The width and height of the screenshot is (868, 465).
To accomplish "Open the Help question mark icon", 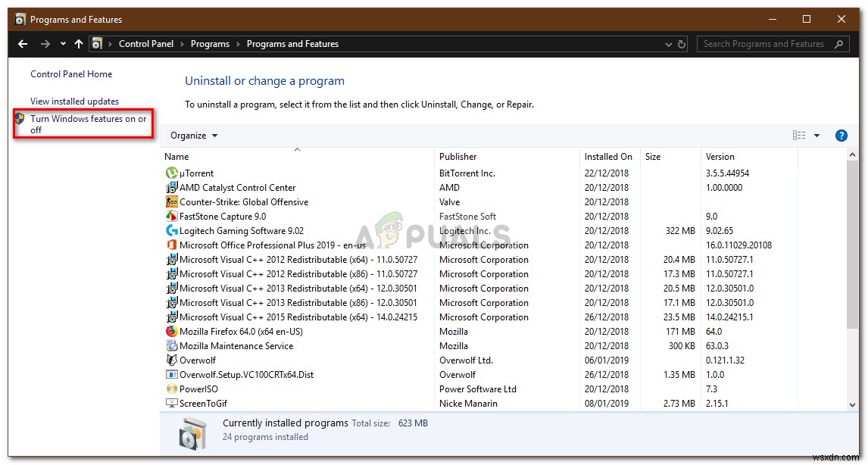I will coord(841,136).
